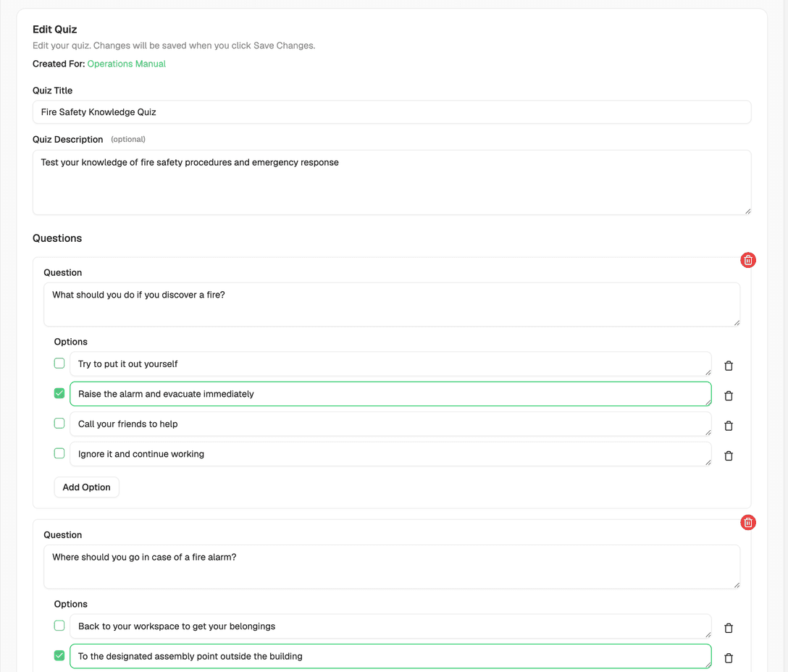Mark 'Try to put it out yourself' correct
The width and height of the screenshot is (788, 672).
[59, 363]
